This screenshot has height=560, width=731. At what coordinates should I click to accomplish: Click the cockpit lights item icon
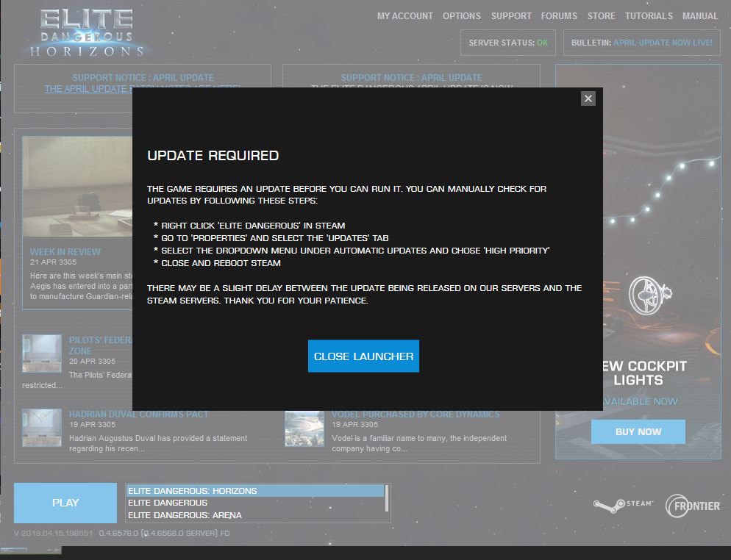click(x=649, y=295)
